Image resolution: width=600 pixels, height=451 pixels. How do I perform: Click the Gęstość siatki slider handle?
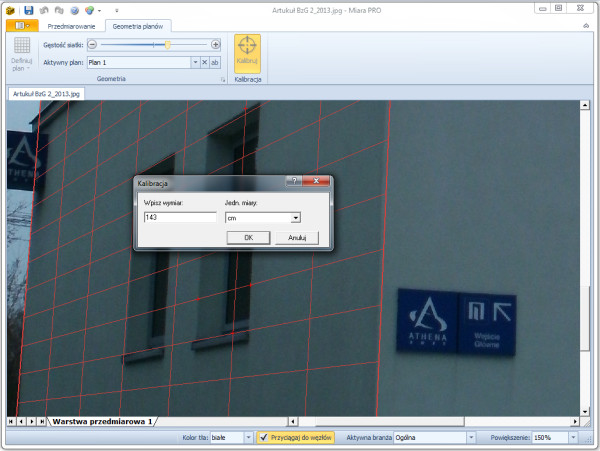167,44
